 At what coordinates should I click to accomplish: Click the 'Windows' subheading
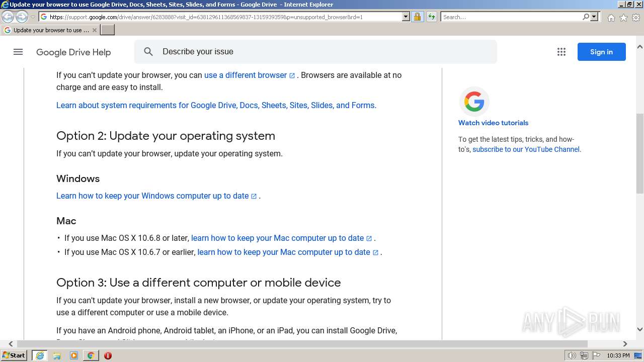click(x=78, y=178)
